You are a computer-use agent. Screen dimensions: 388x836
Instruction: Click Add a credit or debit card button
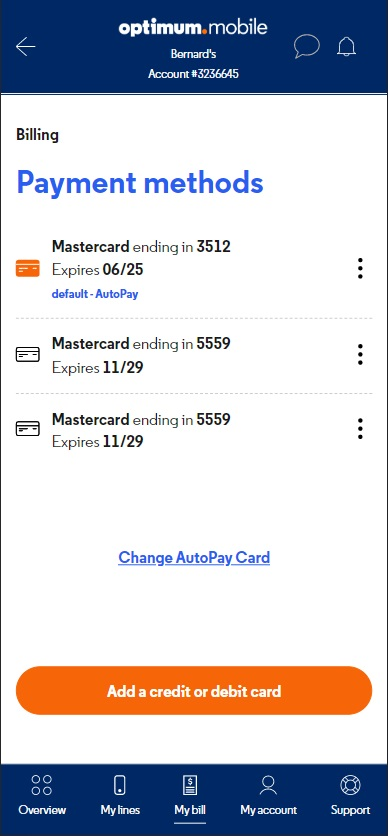pos(194,691)
